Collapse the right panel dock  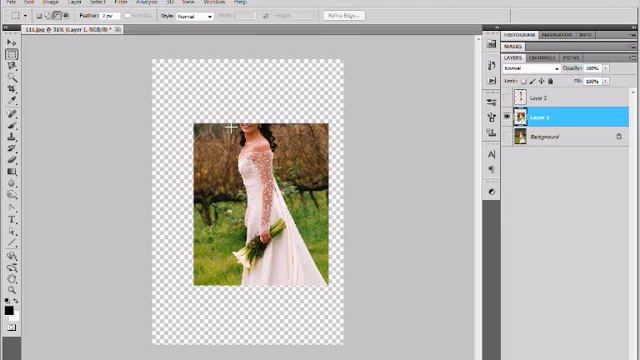click(x=634, y=27)
